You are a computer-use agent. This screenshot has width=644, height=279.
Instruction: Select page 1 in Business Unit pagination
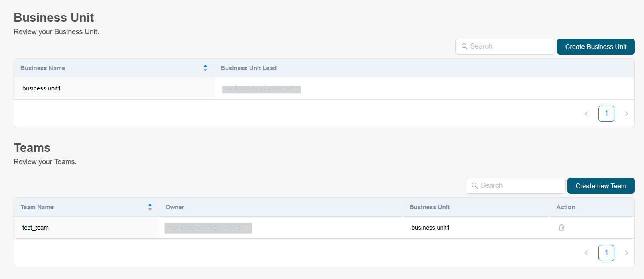click(606, 114)
